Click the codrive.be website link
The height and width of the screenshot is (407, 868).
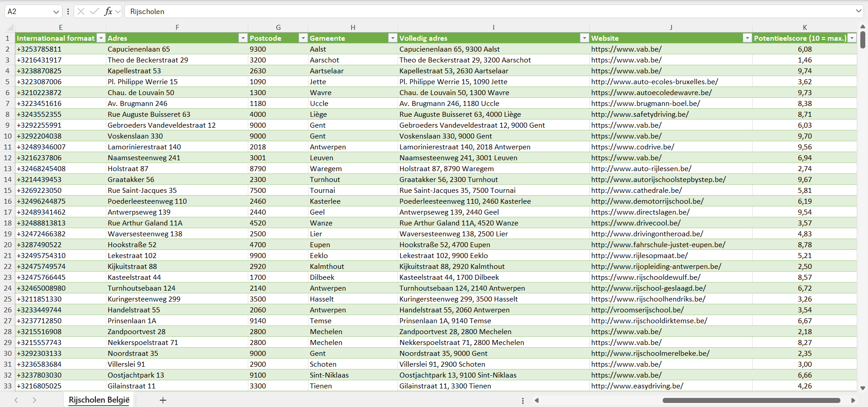[x=632, y=147]
